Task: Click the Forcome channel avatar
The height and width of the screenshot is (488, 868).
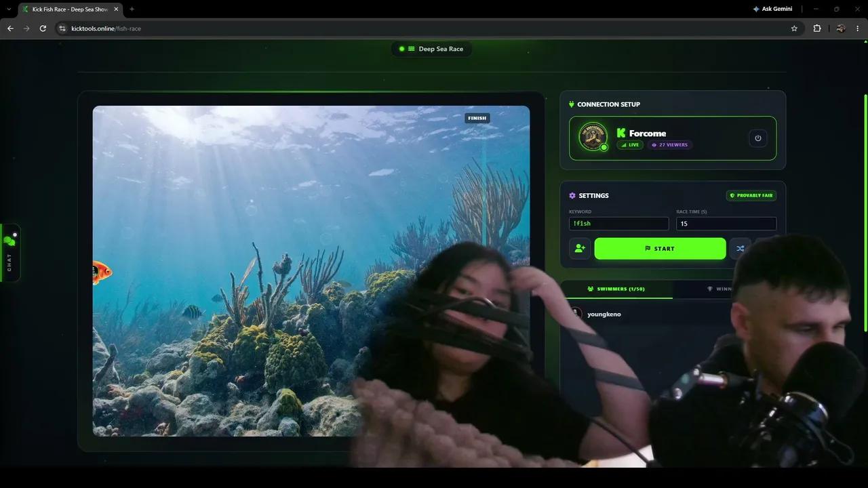Action: pyautogui.click(x=593, y=137)
